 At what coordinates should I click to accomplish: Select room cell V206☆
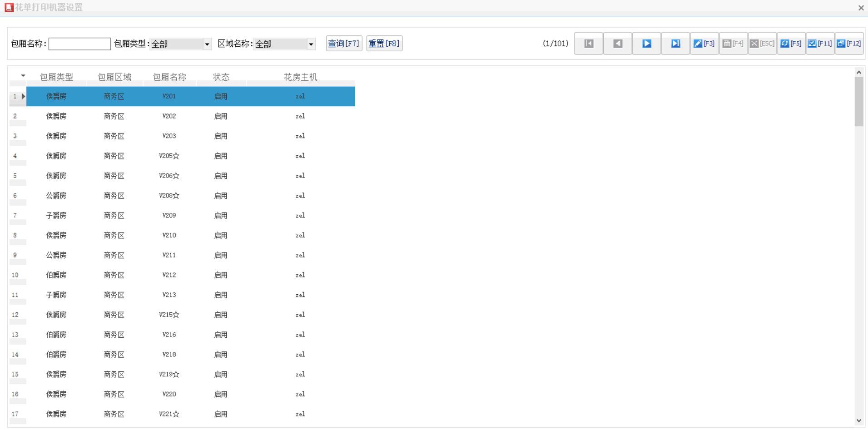click(x=169, y=176)
